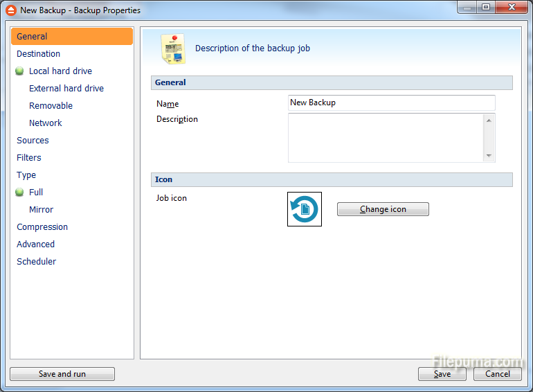Click the Save button
The height and width of the screenshot is (392, 533).
pos(442,374)
